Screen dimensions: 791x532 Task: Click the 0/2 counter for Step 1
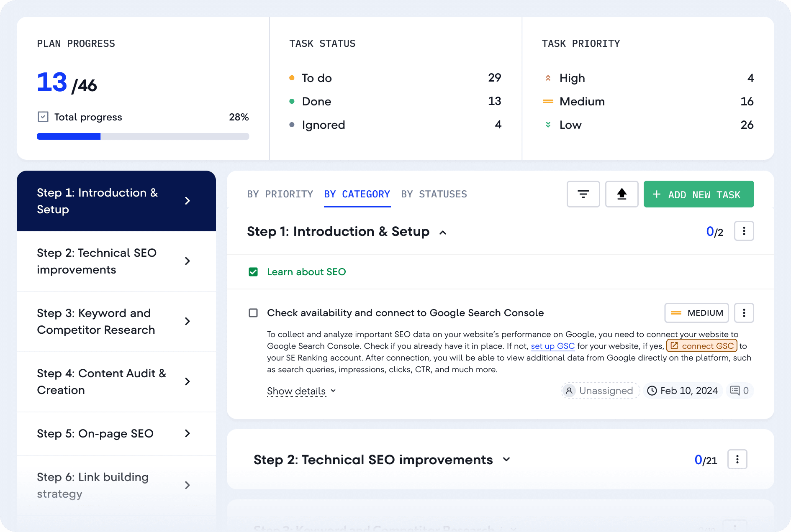(x=715, y=232)
